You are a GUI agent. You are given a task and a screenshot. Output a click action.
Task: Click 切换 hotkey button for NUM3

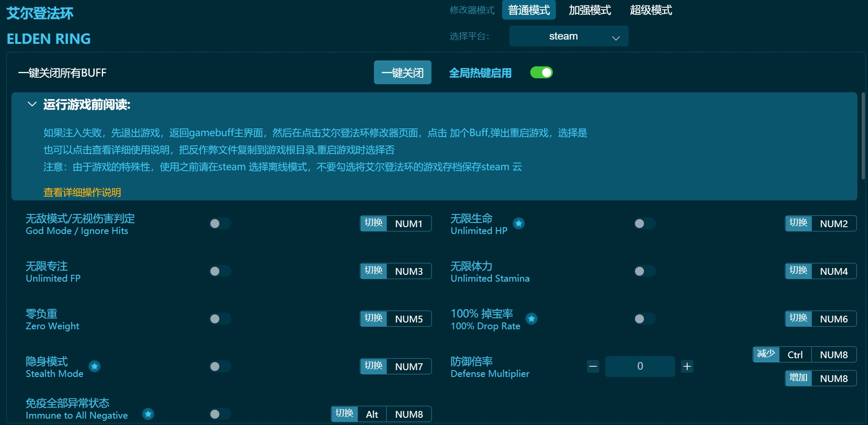point(374,271)
